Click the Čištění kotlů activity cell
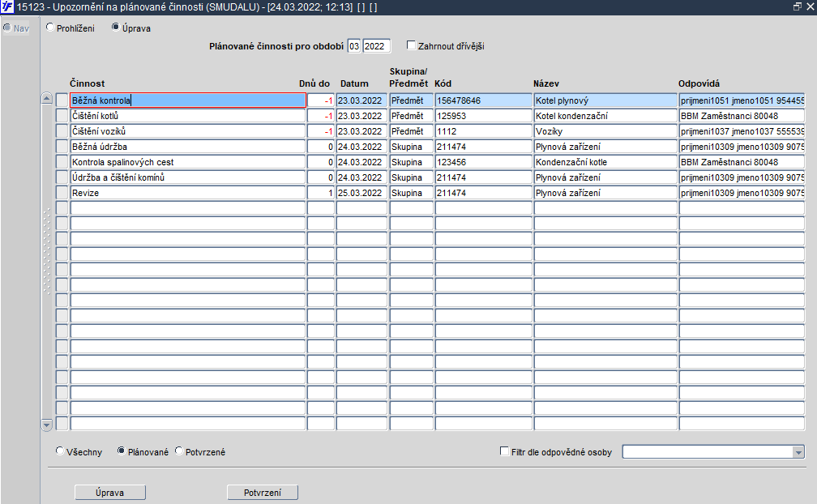The image size is (817, 504). 187,116
